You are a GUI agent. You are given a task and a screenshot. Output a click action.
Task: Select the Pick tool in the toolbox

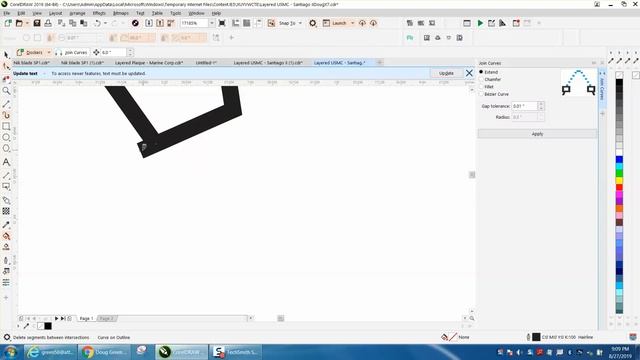point(6,55)
